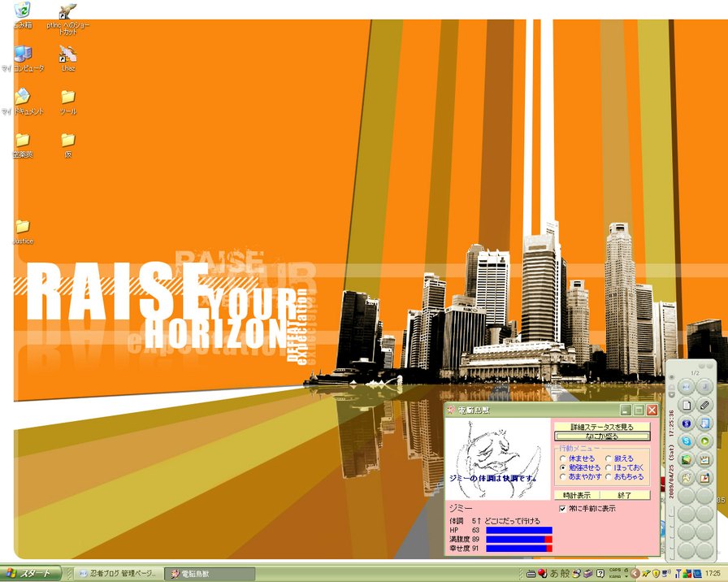Click the IME あ input mode indicator

tap(555, 574)
